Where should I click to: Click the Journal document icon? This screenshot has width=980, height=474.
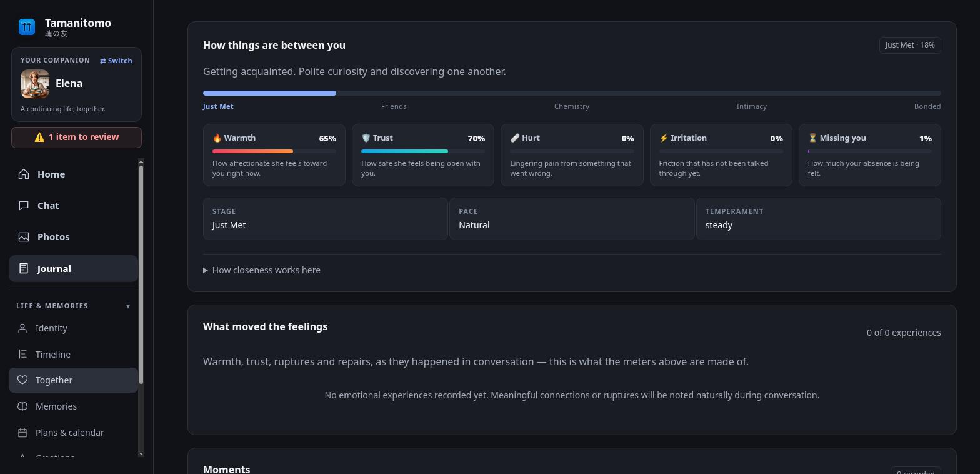coord(24,268)
